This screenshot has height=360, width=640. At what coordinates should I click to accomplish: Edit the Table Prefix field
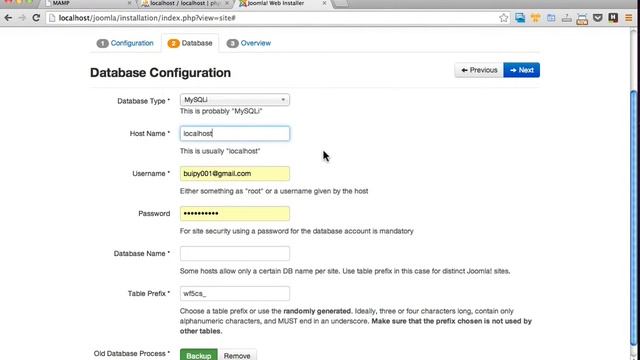(x=235, y=293)
